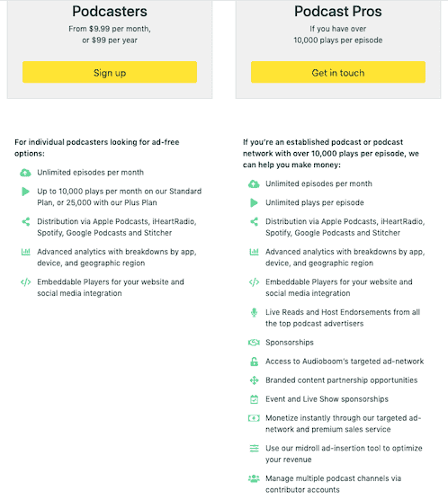
Task: Click the Podcasters plan heading
Action: pyautogui.click(x=110, y=12)
